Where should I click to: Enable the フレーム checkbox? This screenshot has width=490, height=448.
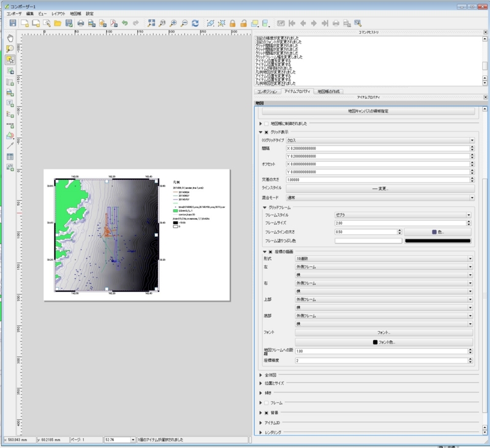(x=266, y=403)
